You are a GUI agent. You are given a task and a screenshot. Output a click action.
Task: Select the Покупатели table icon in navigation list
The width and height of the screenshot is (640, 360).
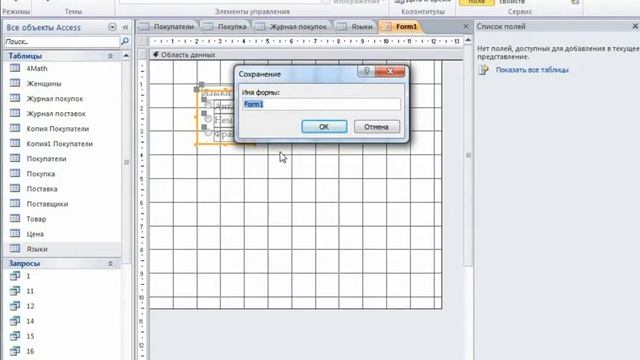click(15, 158)
